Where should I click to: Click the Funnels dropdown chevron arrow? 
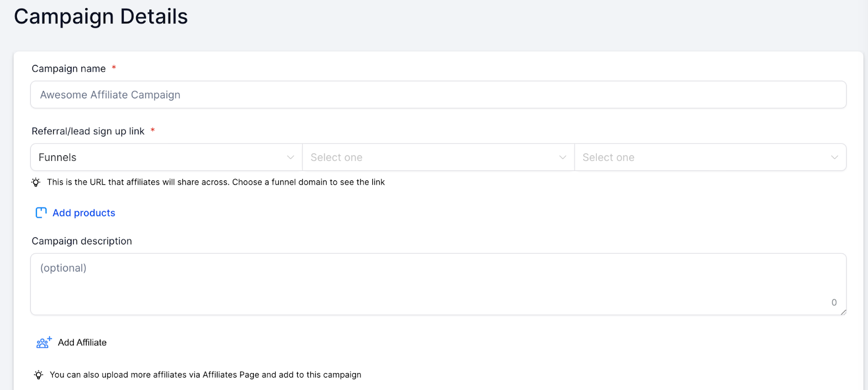[290, 158]
